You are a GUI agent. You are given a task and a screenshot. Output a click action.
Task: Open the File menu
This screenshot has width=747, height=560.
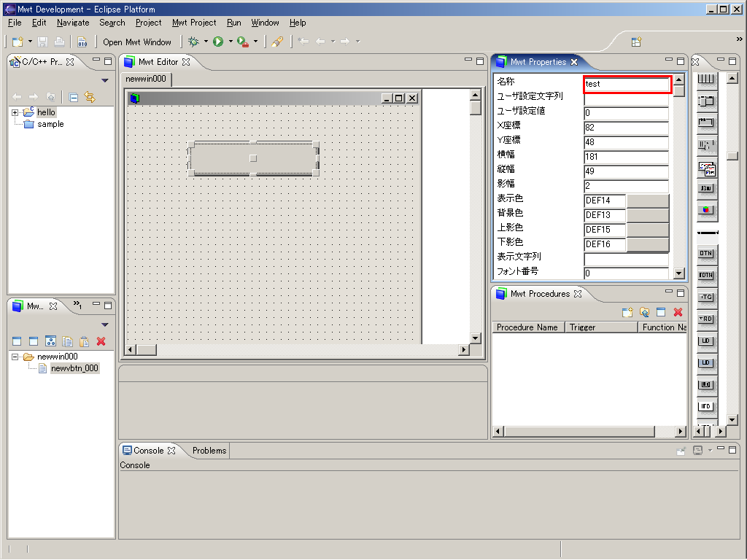15,23
